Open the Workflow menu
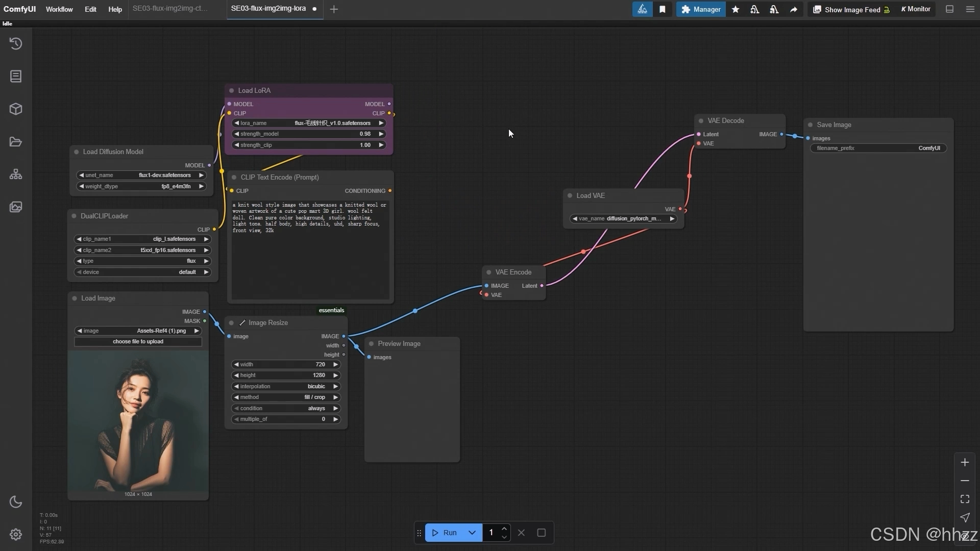 [59, 9]
